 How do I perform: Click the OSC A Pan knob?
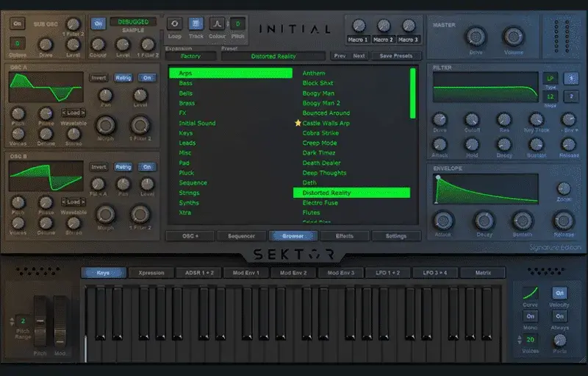tap(106, 96)
